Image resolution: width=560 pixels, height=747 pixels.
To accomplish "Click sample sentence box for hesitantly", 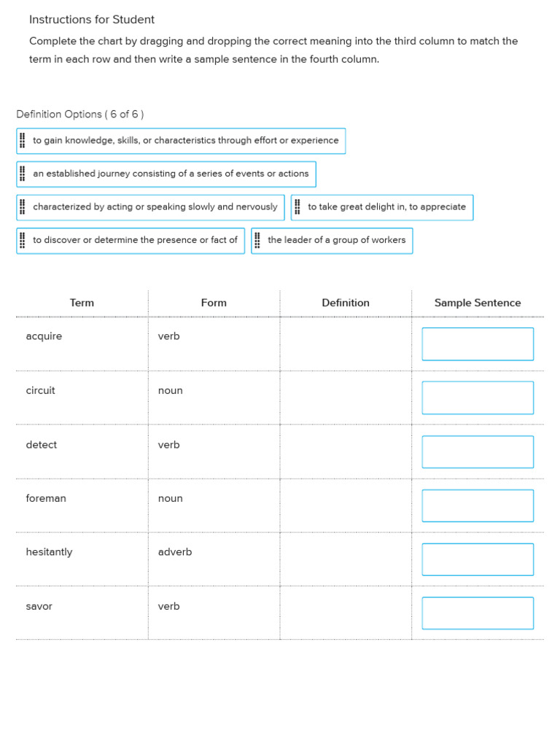I will point(478,560).
